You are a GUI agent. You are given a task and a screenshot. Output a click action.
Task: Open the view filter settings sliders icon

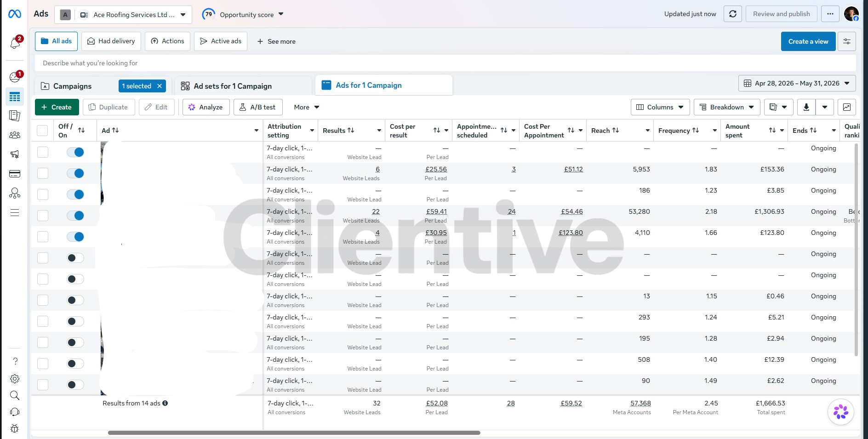click(847, 41)
